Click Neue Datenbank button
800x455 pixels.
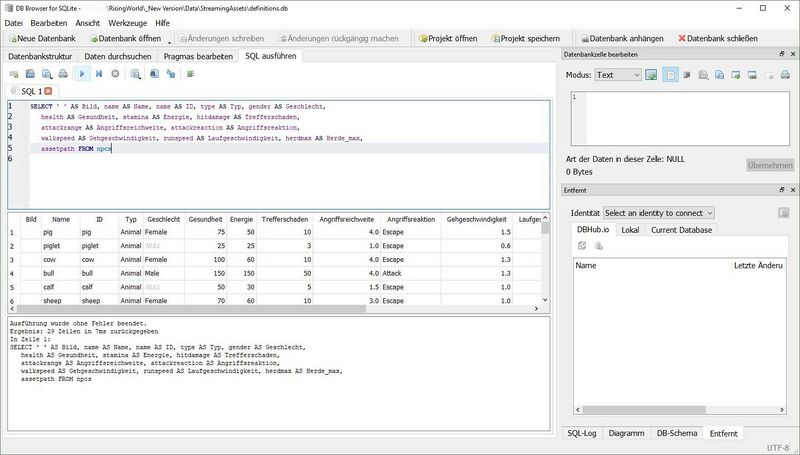42,38
